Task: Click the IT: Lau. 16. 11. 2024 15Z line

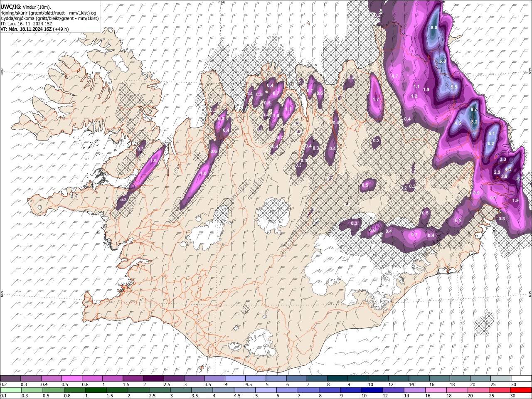Action: 26,24
